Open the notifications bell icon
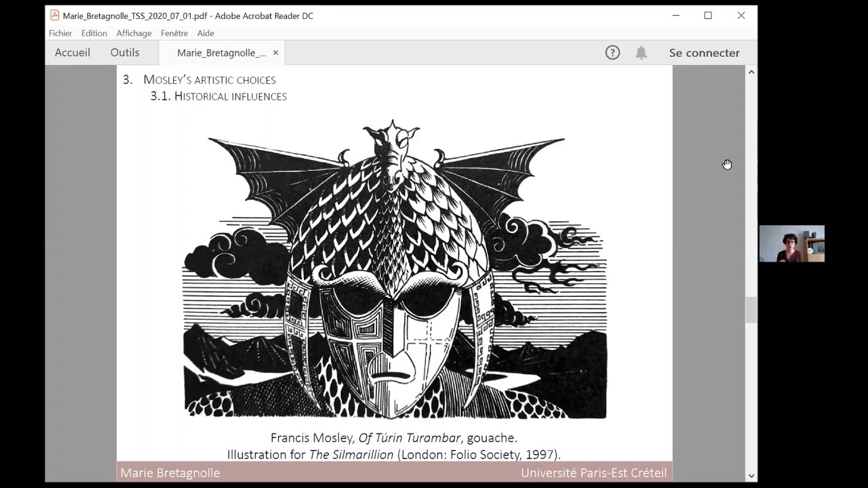Screen dimensions: 868x488 tap(641, 52)
